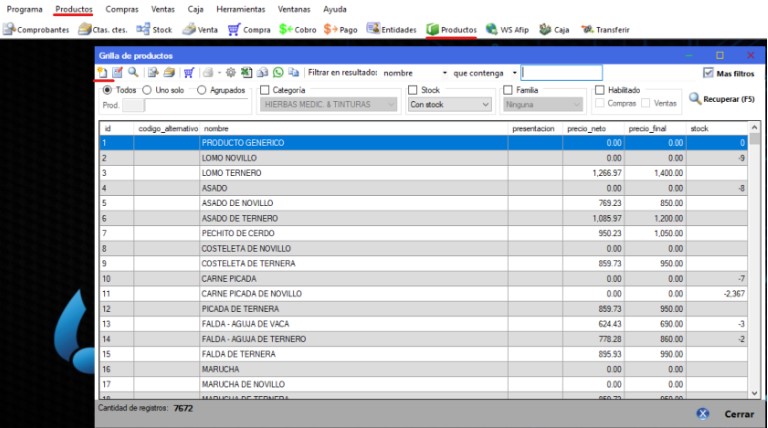Click the printer icon in grid toolbar
Viewport: 768px width, 428px height.
pyautogui.click(x=208, y=73)
